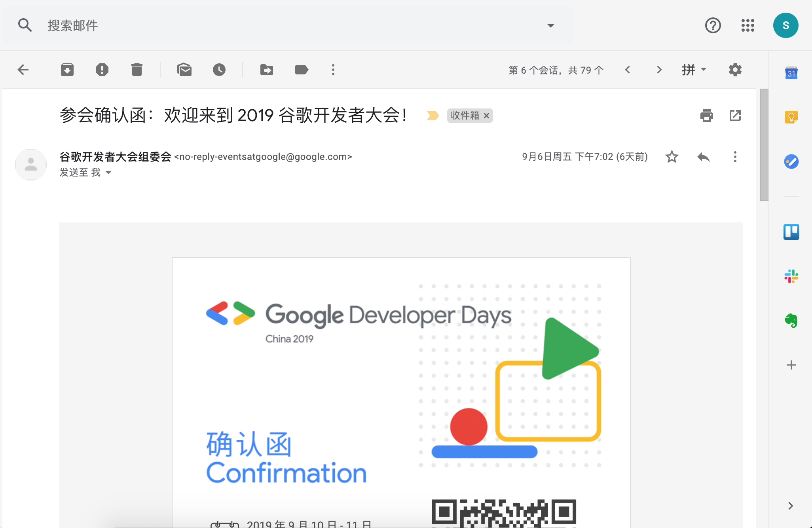Mark the email as unread
The image size is (812, 528).
pos(184,70)
